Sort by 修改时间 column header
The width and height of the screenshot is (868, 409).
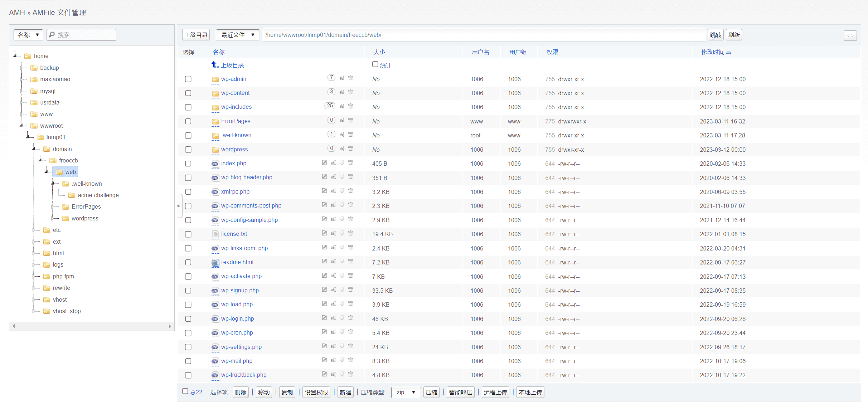click(716, 52)
